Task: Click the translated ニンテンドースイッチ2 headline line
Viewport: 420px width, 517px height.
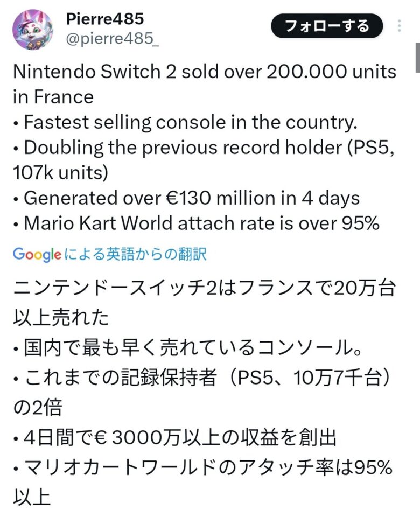Action: [204, 292]
